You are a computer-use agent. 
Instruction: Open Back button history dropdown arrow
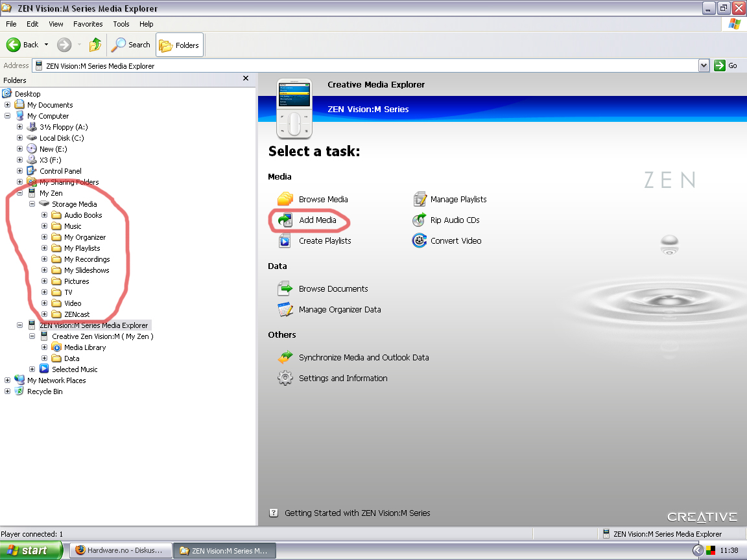[x=46, y=45]
